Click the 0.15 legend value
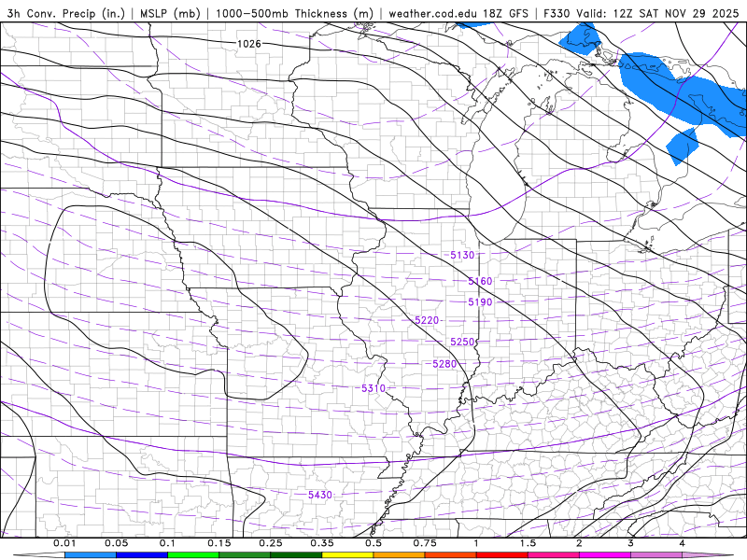The image size is (747, 560). point(219,543)
